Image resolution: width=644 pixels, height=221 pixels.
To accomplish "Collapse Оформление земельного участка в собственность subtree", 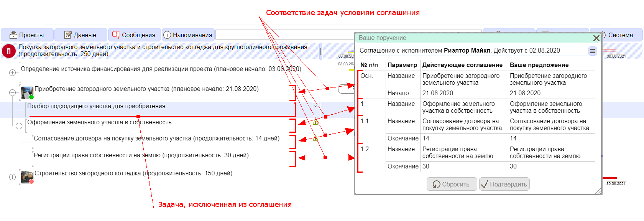I will click(19, 126).
